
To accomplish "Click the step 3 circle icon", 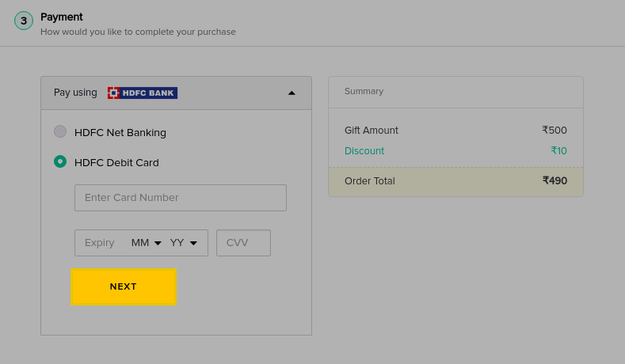I will 24,21.
